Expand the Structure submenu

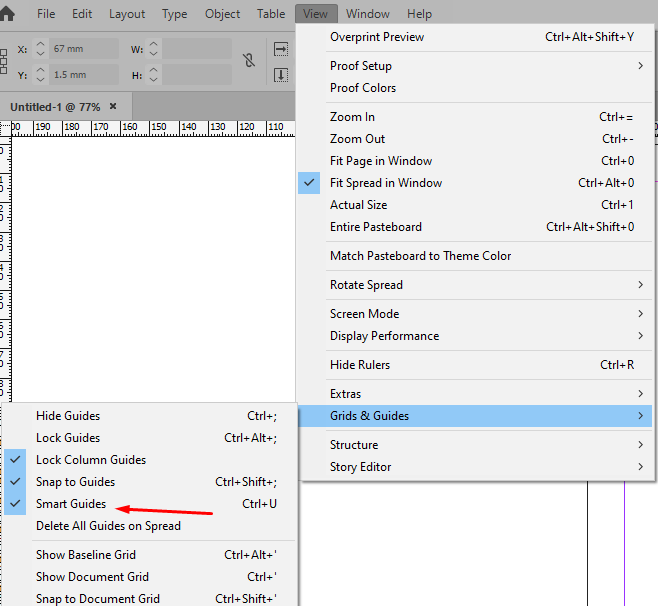click(475, 445)
